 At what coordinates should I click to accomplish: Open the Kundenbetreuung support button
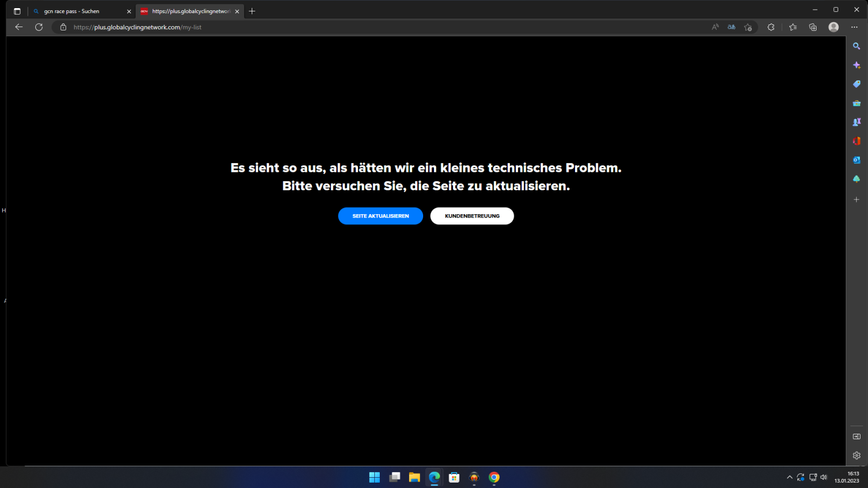472,216
